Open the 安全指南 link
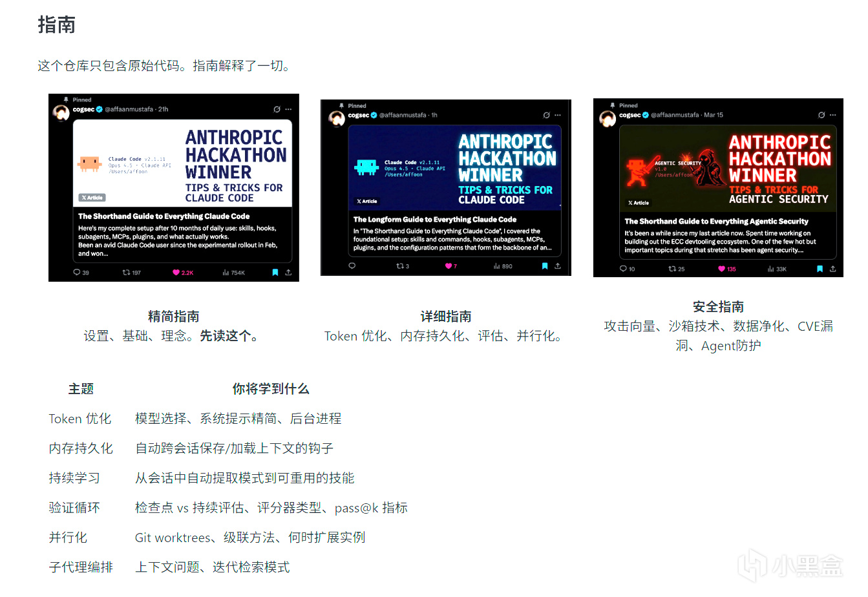Screen dimensions: 868x597 coord(718,307)
